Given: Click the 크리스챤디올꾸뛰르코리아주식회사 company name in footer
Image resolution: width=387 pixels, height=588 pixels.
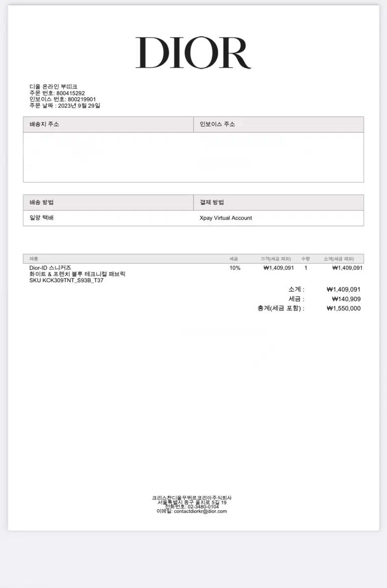Looking at the screenshot, I should coord(192,498).
